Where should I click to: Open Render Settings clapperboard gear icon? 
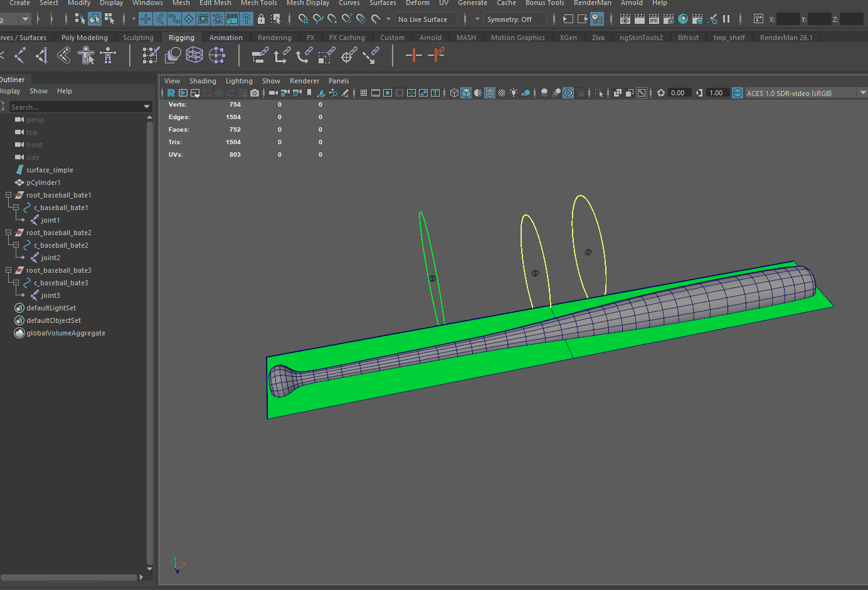click(x=669, y=19)
